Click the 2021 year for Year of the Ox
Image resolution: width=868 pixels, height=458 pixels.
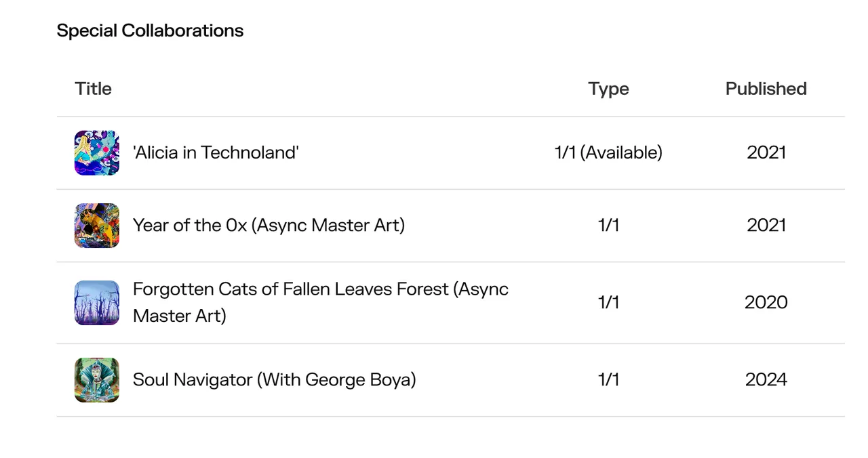tap(766, 226)
